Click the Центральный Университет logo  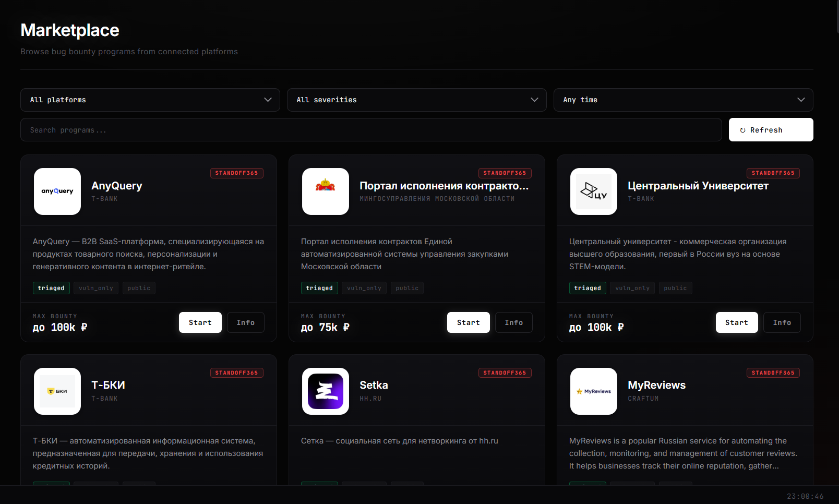click(x=594, y=191)
